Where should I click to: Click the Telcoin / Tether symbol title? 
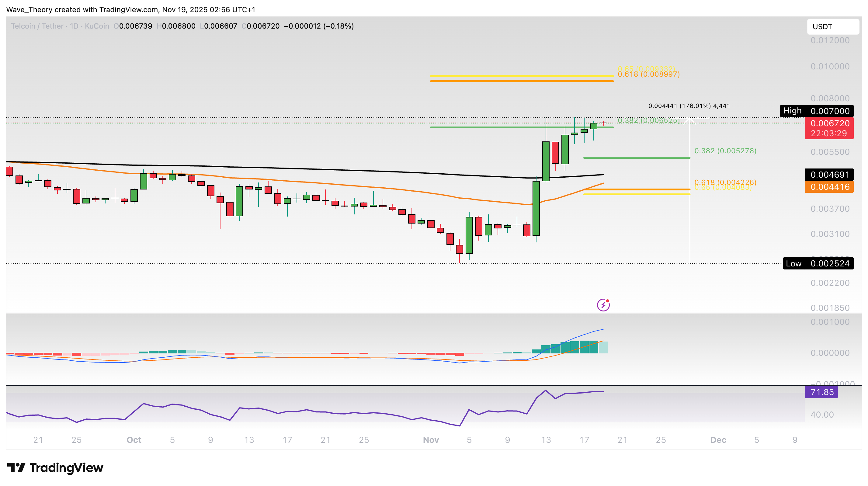pos(37,26)
